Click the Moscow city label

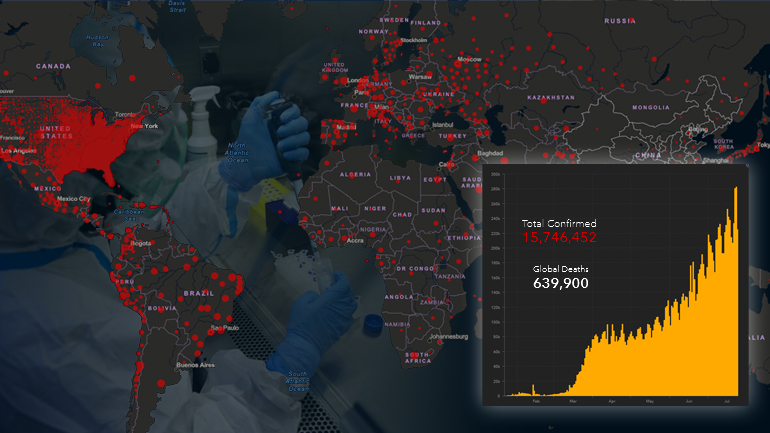(469, 59)
